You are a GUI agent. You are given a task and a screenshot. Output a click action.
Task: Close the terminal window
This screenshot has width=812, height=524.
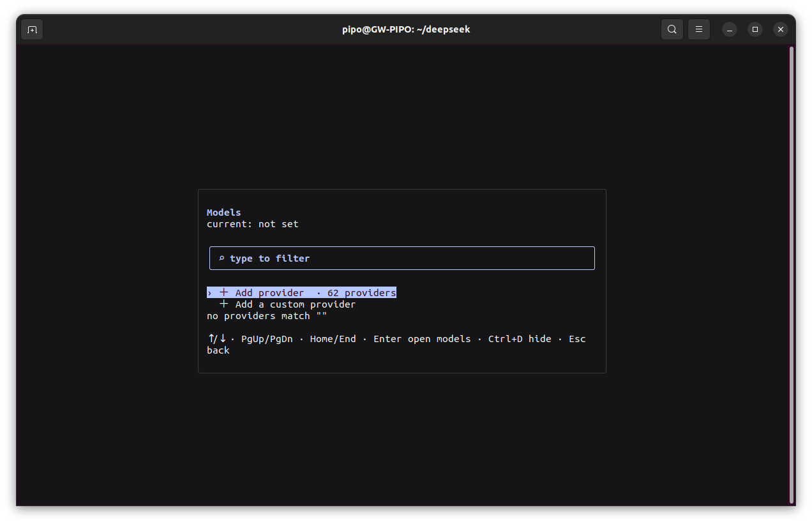point(781,29)
